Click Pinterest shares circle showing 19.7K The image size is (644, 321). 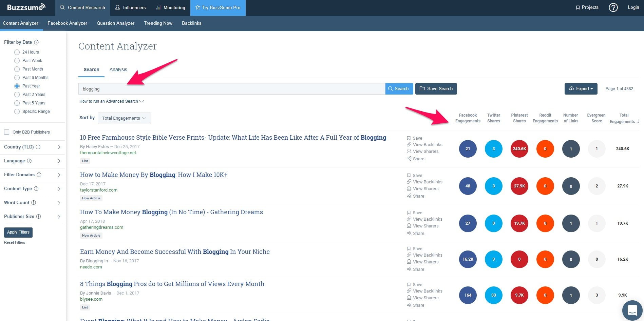pos(519,223)
